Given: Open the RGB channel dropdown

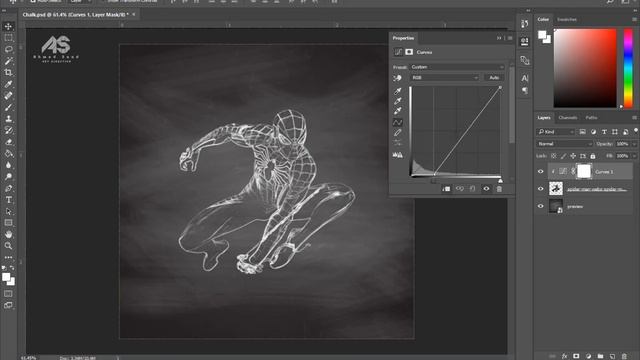Looking at the screenshot, I should point(444,78).
